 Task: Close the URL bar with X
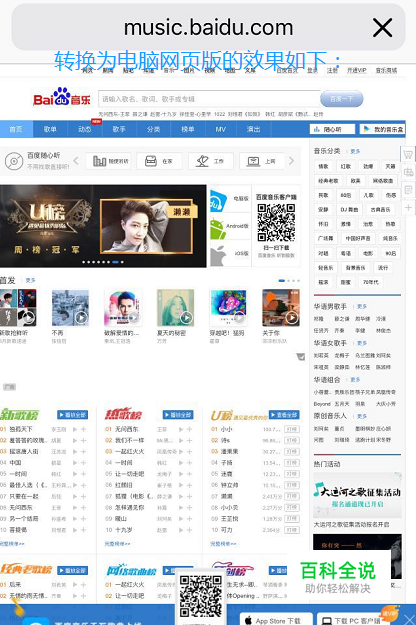pyautogui.click(x=383, y=28)
